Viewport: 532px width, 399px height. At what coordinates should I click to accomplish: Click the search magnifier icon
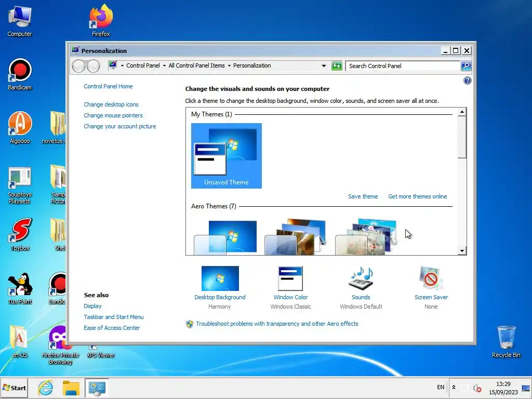[466, 66]
